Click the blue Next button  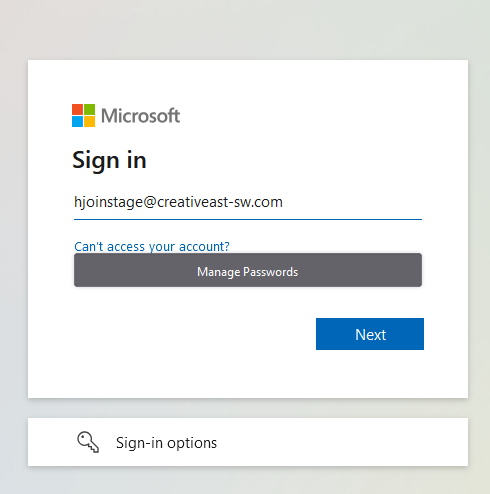(370, 334)
